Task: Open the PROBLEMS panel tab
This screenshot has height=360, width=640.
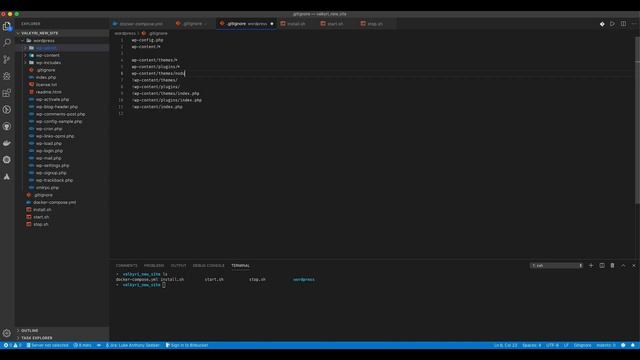Action: coord(154,266)
